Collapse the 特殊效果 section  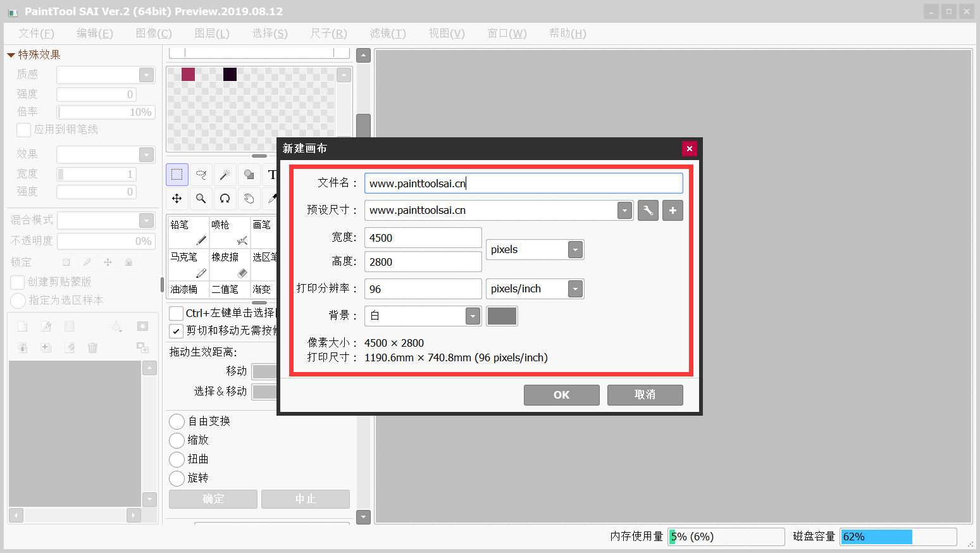[11, 55]
